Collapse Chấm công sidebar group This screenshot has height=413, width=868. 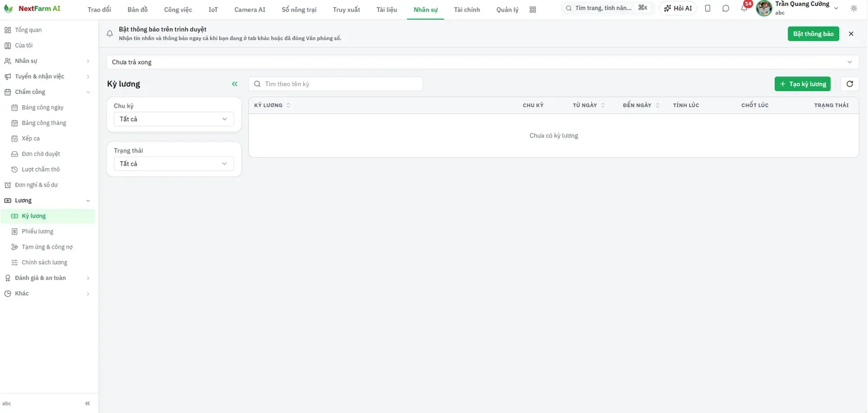coord(48,92)
